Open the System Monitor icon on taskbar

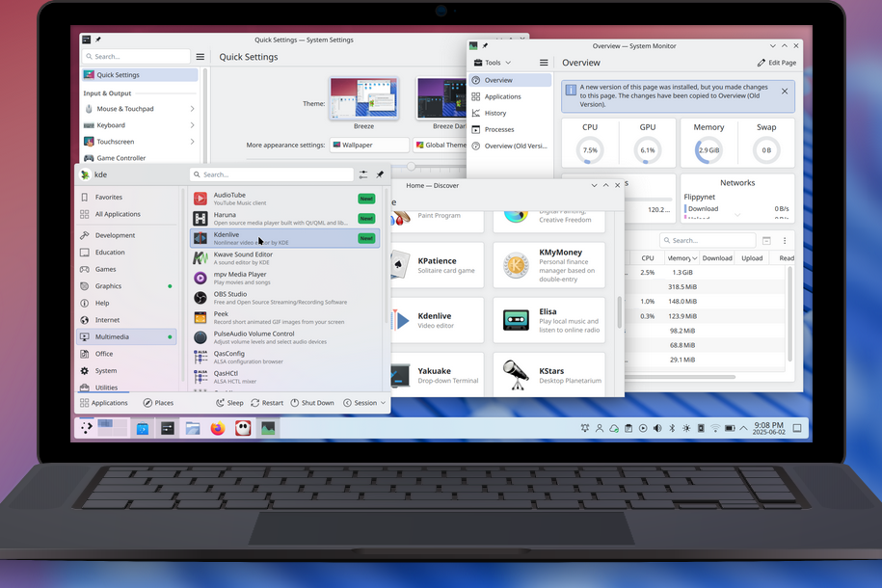(268, 429)
